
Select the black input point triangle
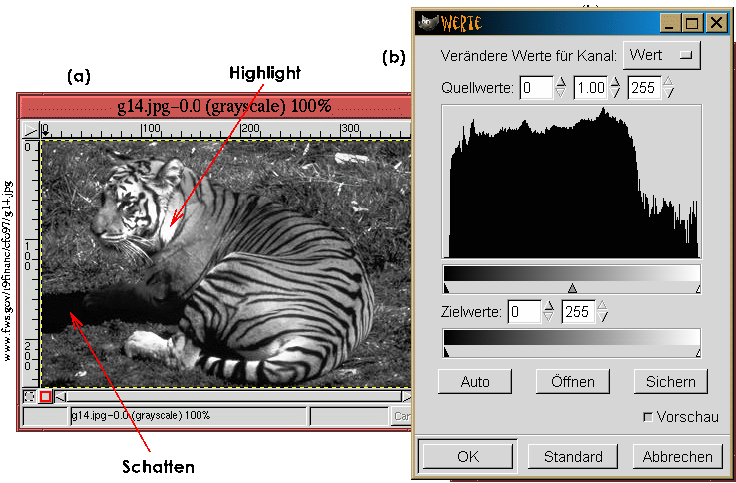pos(445,288)
